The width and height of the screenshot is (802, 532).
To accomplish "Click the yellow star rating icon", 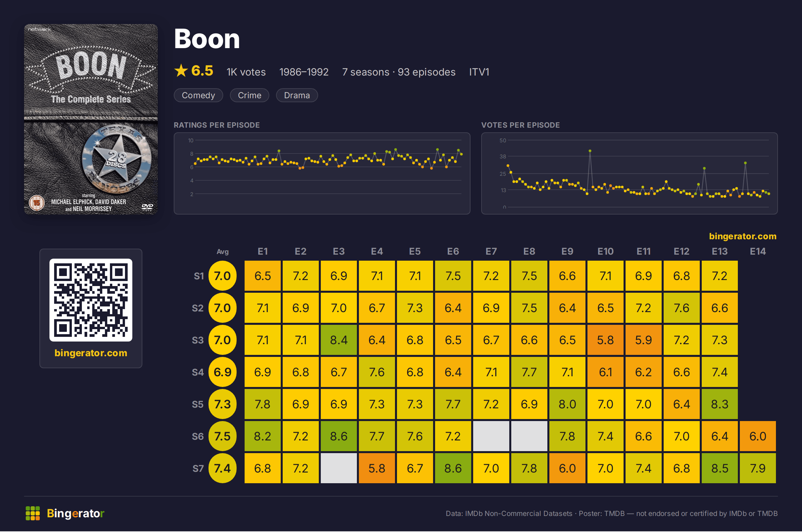I will coord(181,71).
